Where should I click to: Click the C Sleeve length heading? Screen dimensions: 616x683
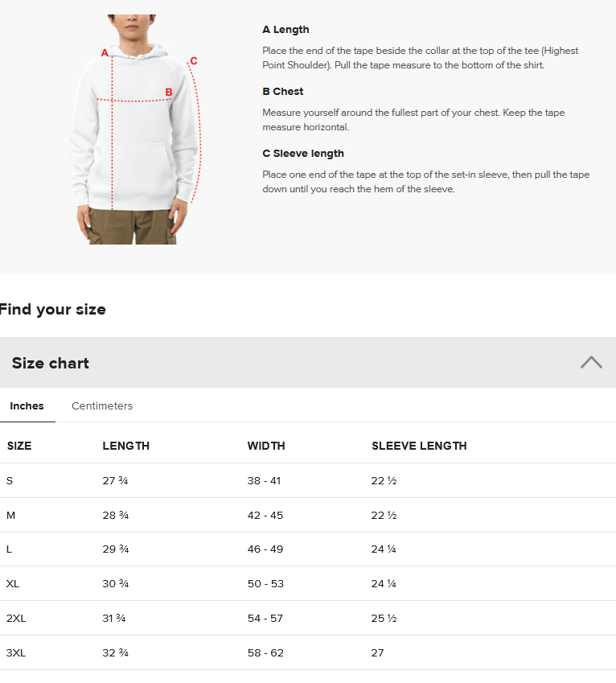point(303,154)
